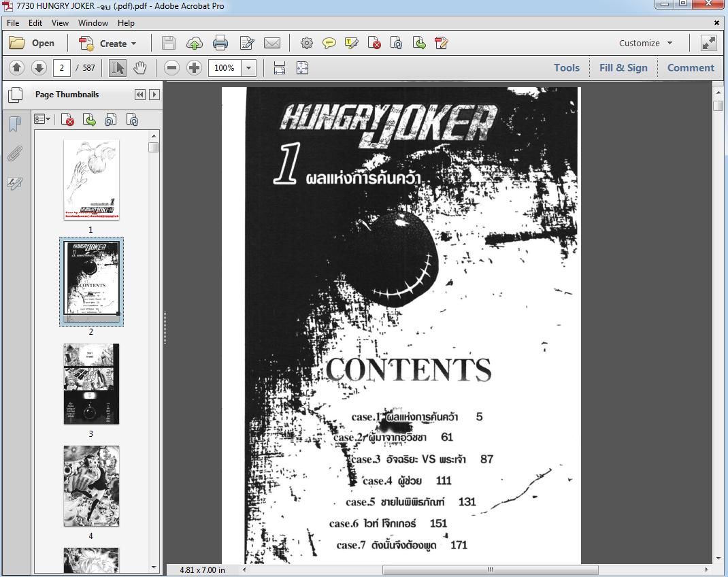728x577 pixels.
Task: Open the edit text and images tool icon
Action: [x=246, y=43]
